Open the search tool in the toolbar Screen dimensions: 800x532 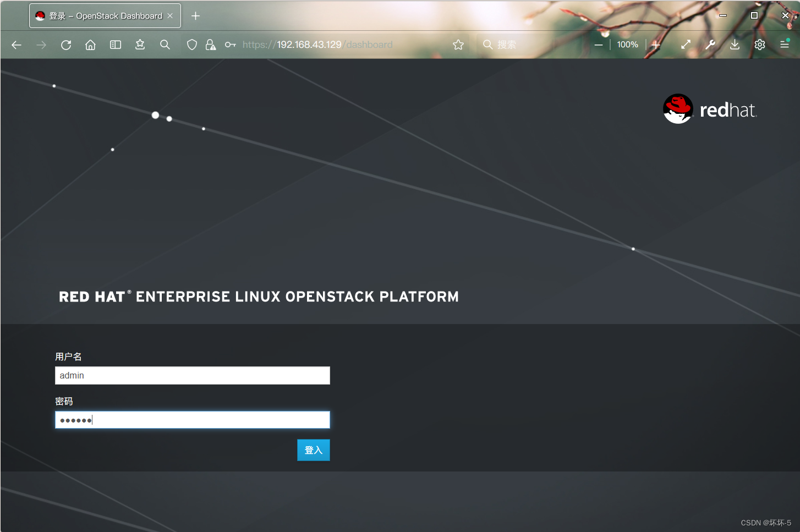point(165,45)
